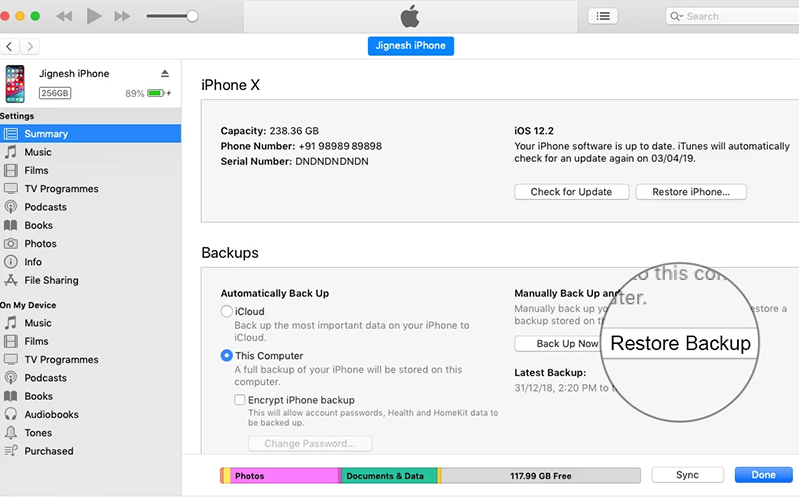Viewport: 799px width, 500px height.
Task: Adjust the volume slider knob
Action: point(192,16)
